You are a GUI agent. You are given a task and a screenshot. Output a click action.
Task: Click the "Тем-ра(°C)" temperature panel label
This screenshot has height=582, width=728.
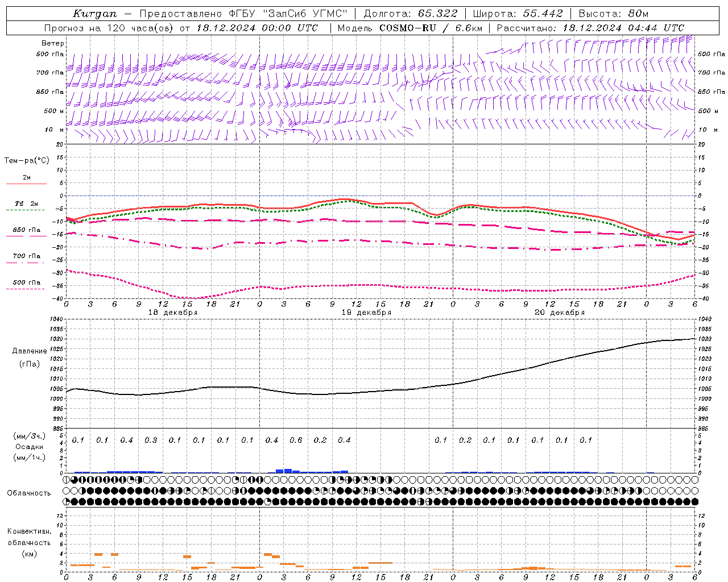27,161
